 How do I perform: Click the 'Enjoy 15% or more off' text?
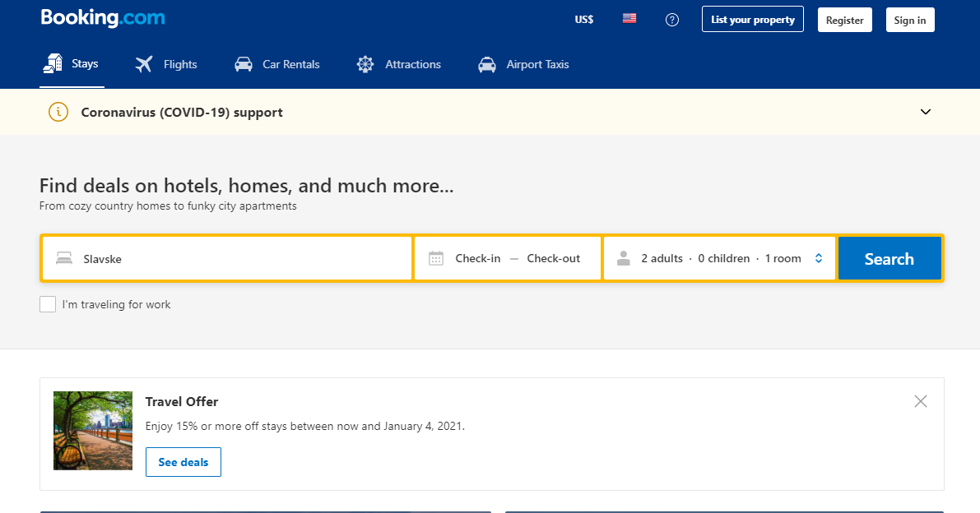click(305, 426)
